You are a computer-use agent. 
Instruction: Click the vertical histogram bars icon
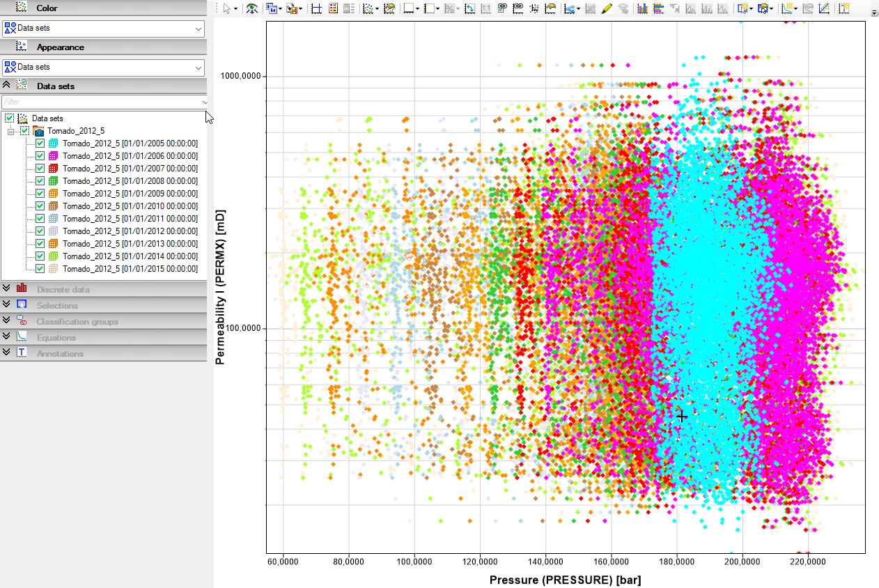tap(641, 8)
